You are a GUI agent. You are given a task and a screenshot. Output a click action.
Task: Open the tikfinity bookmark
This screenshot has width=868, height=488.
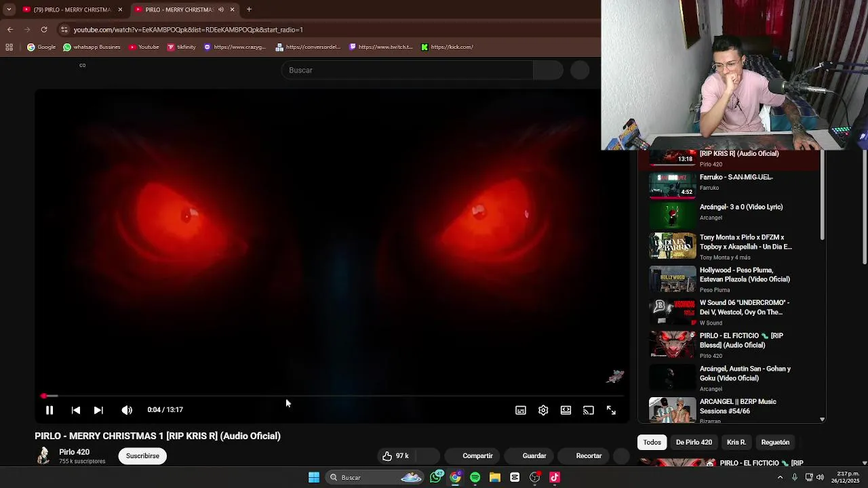(181, 47)
